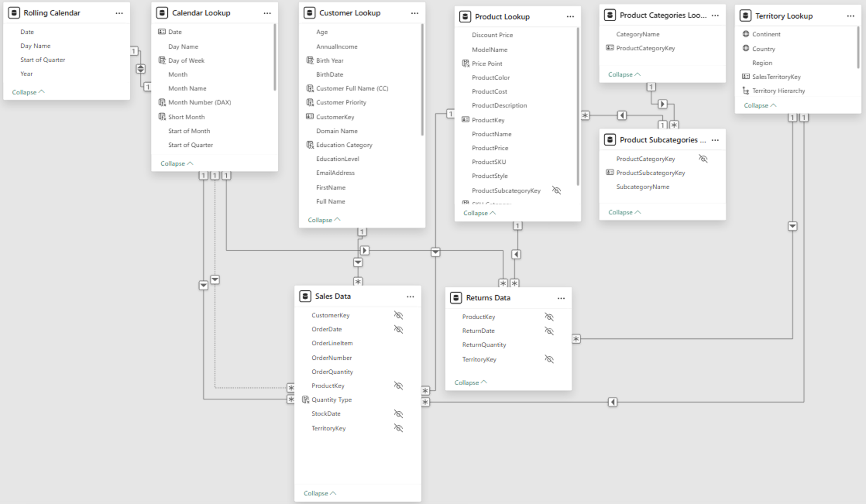Click the Calendar Lookup table icon

(x=162, y=13)
